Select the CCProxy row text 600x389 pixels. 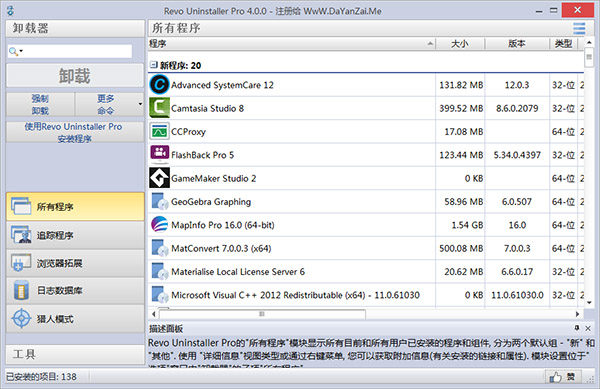pyautogui.click(x=188, y=132)
